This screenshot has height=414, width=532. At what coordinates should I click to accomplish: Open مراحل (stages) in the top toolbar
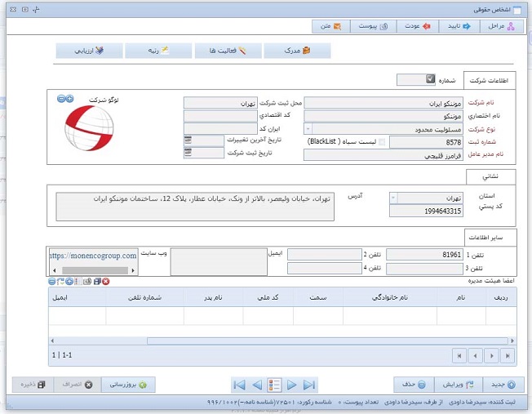coord(501,26)
